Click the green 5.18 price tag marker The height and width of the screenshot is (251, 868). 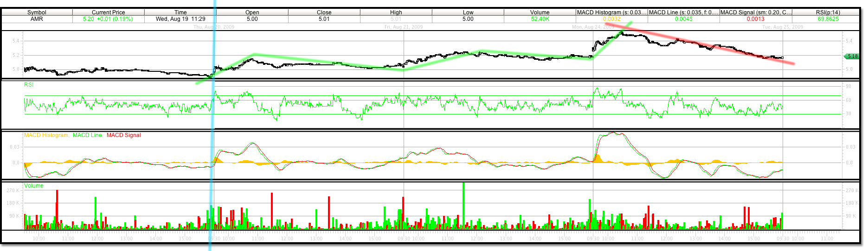pyautogui.click(x=852, y=56)
